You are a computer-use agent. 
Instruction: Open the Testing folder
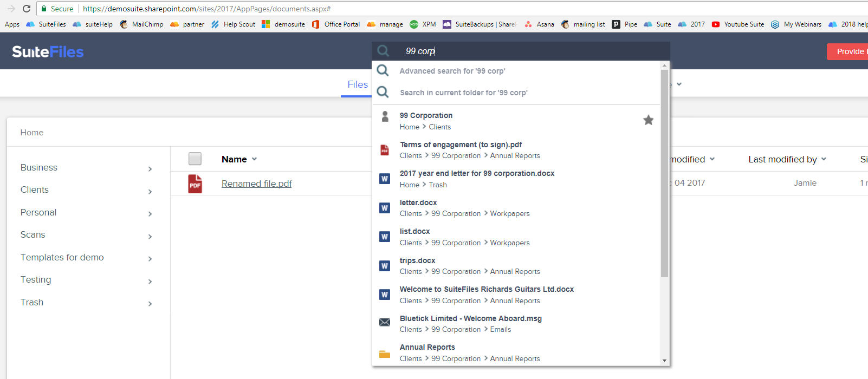(36, 280)
